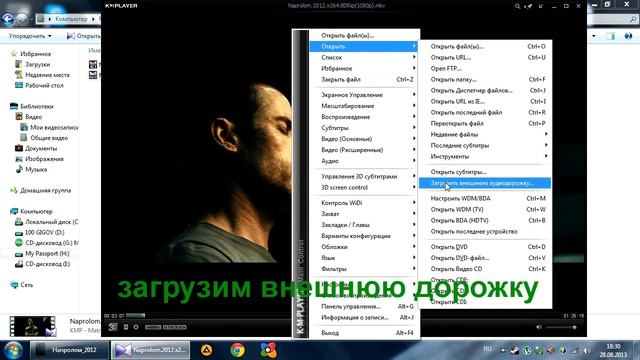Screen dimensions: 640x360
Task: Click the 3D mode icon in KMPlayer controls
Action: (113, 327)
